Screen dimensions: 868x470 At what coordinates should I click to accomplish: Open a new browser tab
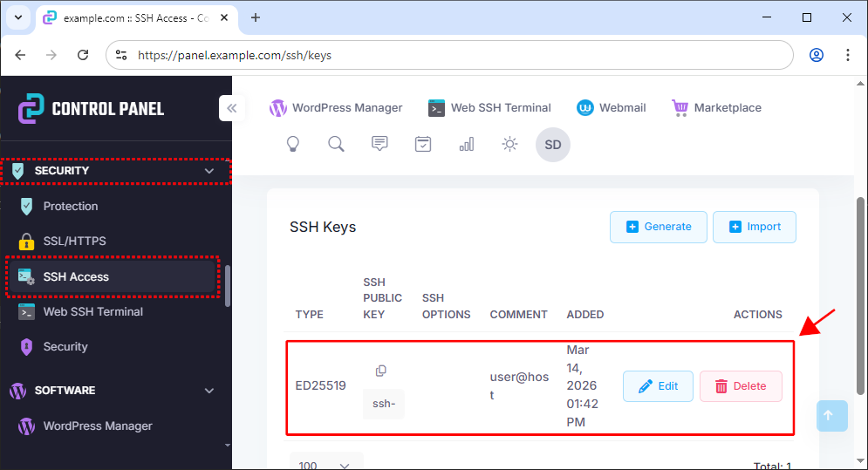click(256, 17)
